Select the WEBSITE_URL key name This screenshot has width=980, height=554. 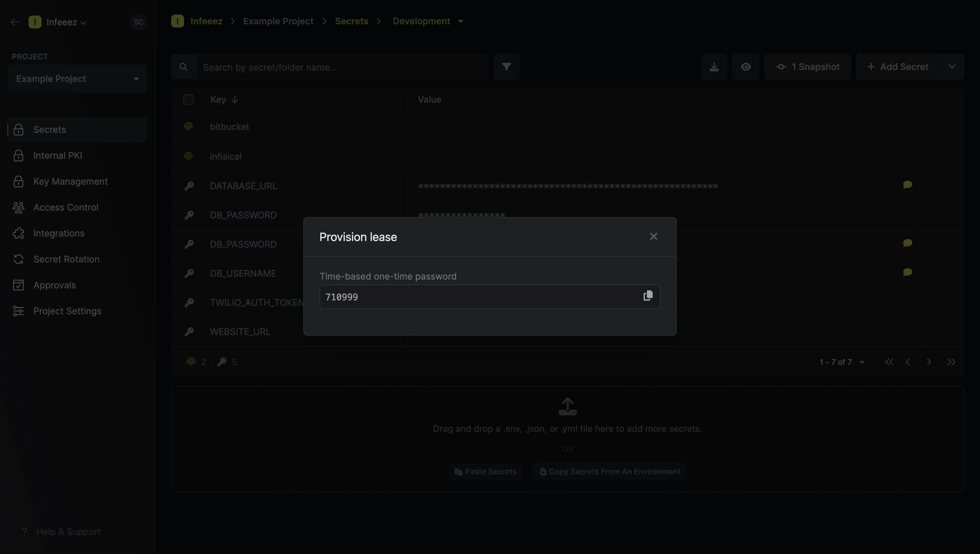click(240, 332)
